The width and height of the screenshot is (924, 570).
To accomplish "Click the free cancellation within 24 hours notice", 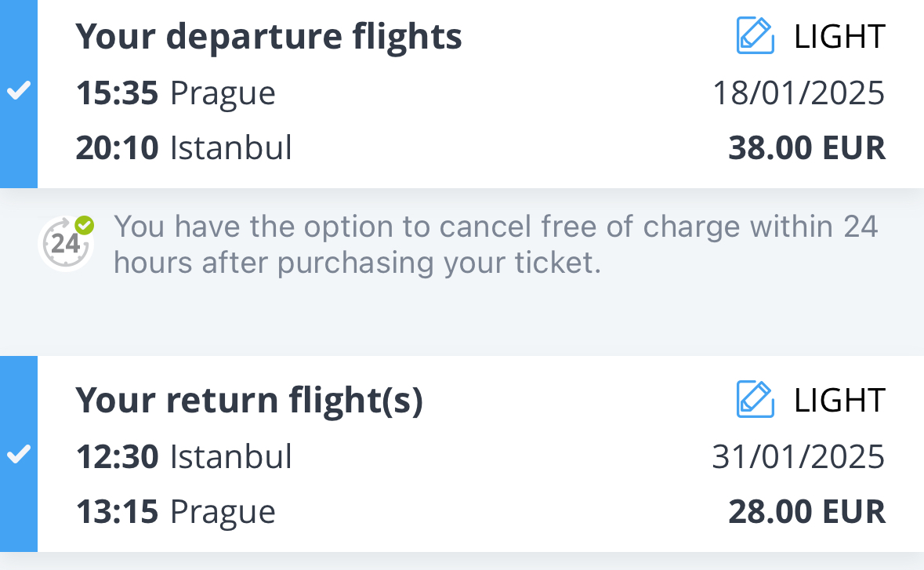I will pos(495,244).
